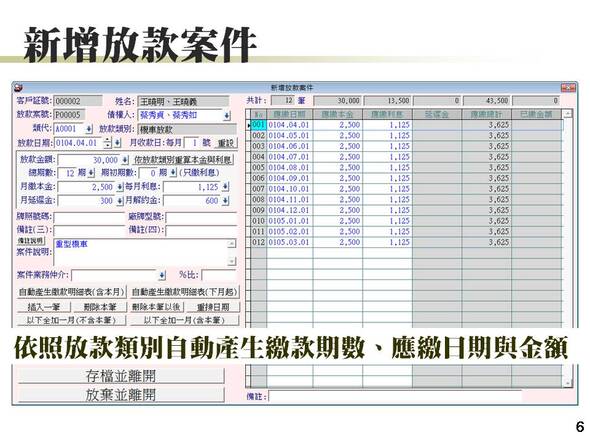Click date cell 0105.03.01

pyautogui.click(x=289, y=242)
